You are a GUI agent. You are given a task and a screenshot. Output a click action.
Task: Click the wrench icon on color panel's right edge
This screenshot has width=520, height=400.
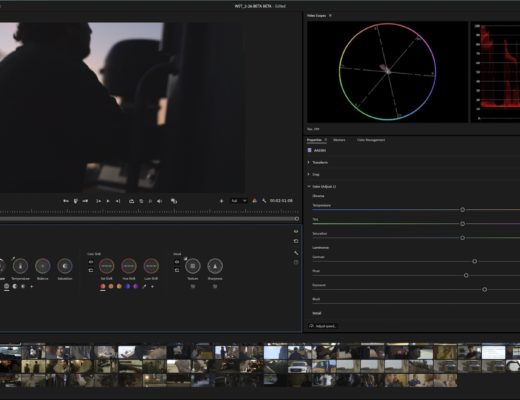click(x=296, y=253)
